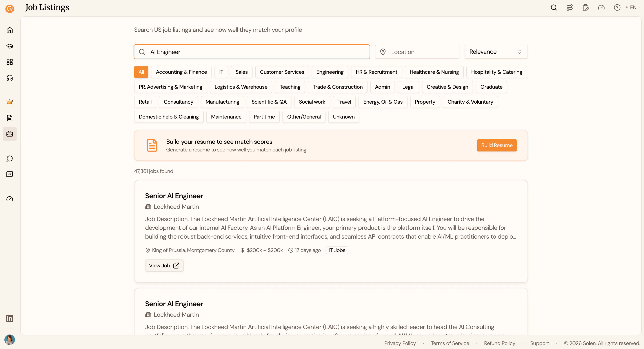Select the Maintenance category chip
Screen dimensions: 644x349
coord(226,117)
